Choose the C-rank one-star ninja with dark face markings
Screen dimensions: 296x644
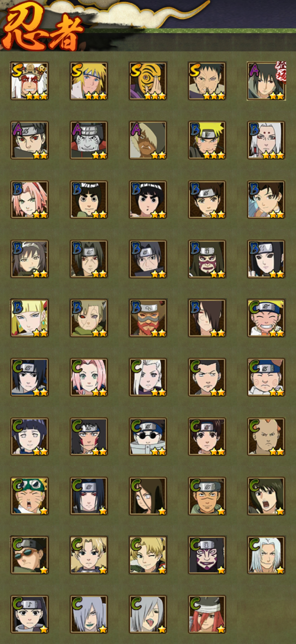[207, 555]
